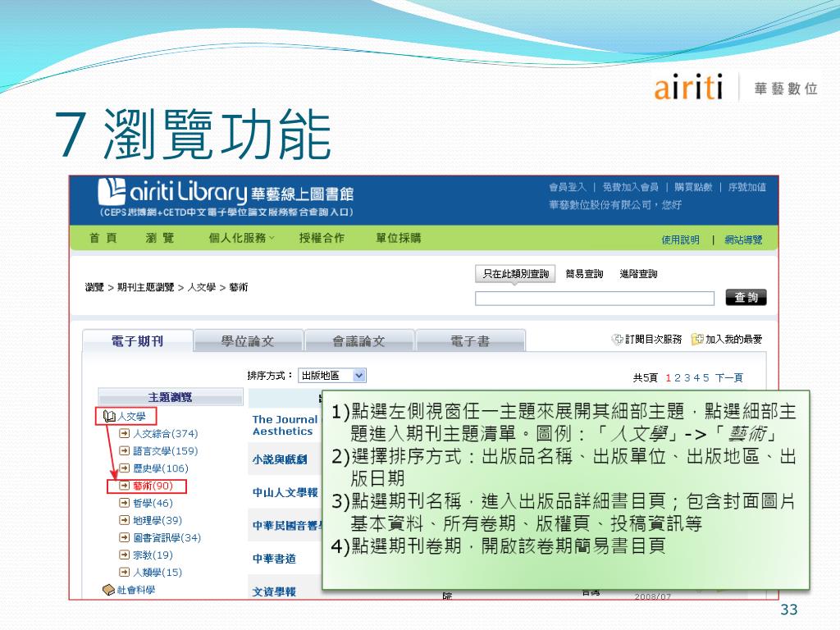Go to results page 4
This screenshot has width=840, height=630.
(696, 377)
